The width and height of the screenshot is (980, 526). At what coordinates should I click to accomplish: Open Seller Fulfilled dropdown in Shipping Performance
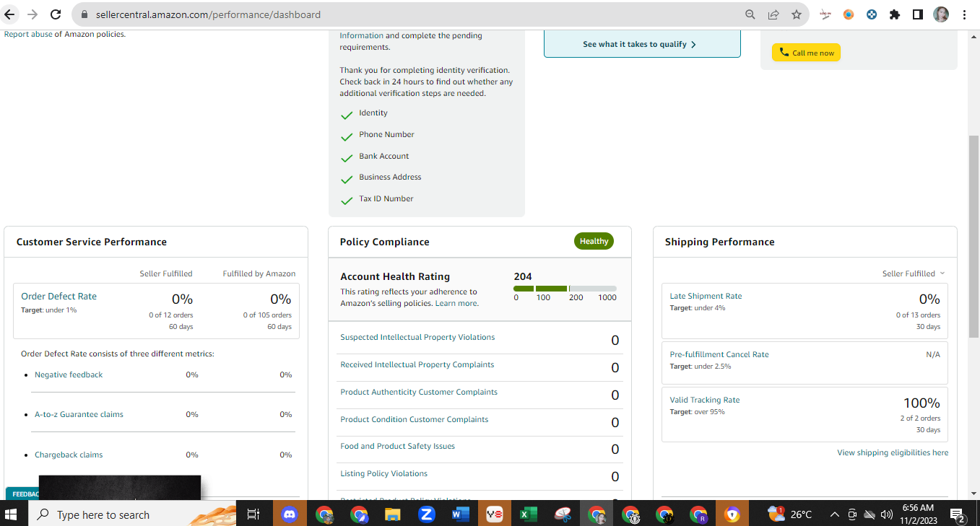pos(914,273)
